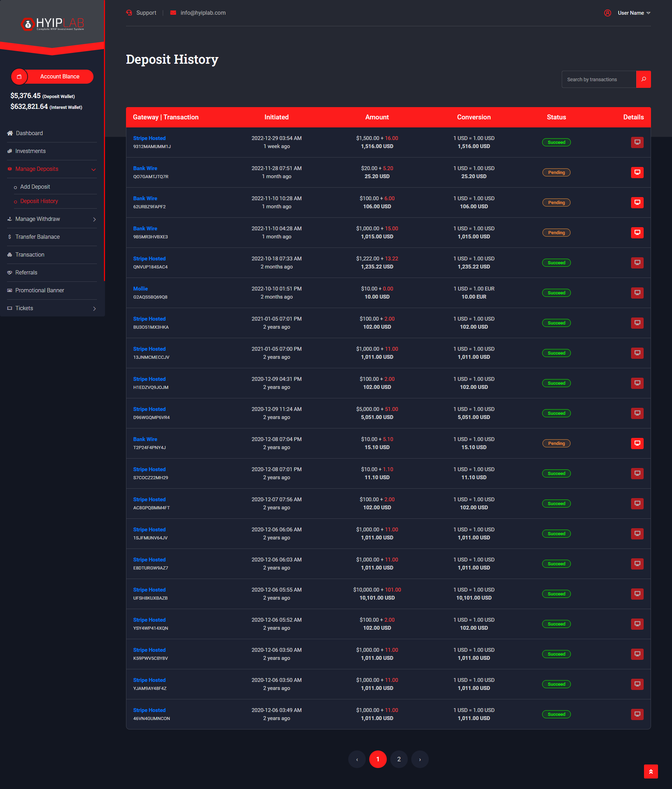672x789 pixels.
Task: Click the Support link in header
Action: (x=146, y=13)
